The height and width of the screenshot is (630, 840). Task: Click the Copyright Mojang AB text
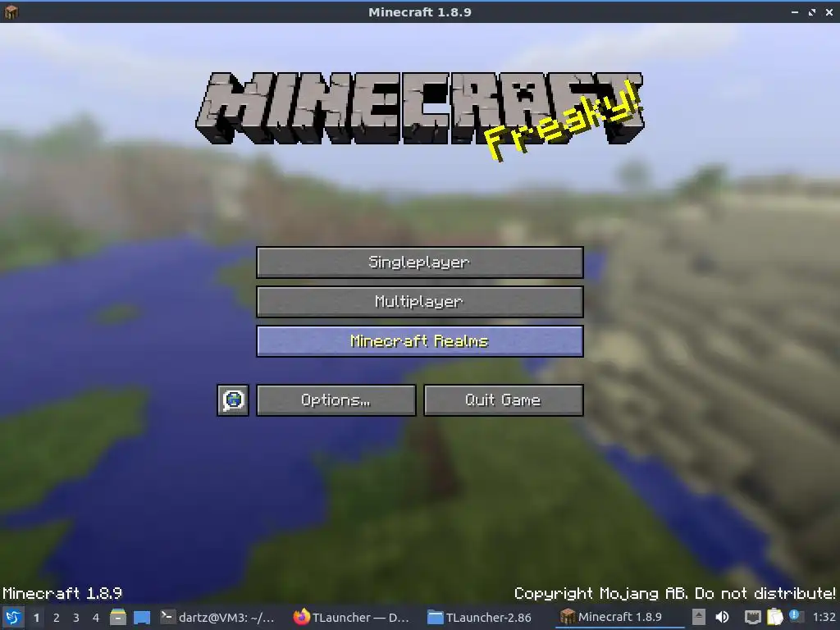pos(674,593)
